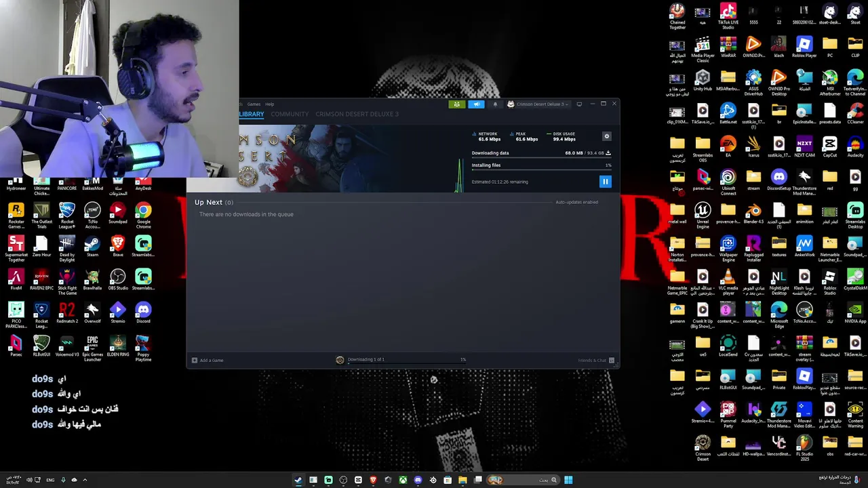Open Steam notifications bell

[x=495, y=104]
